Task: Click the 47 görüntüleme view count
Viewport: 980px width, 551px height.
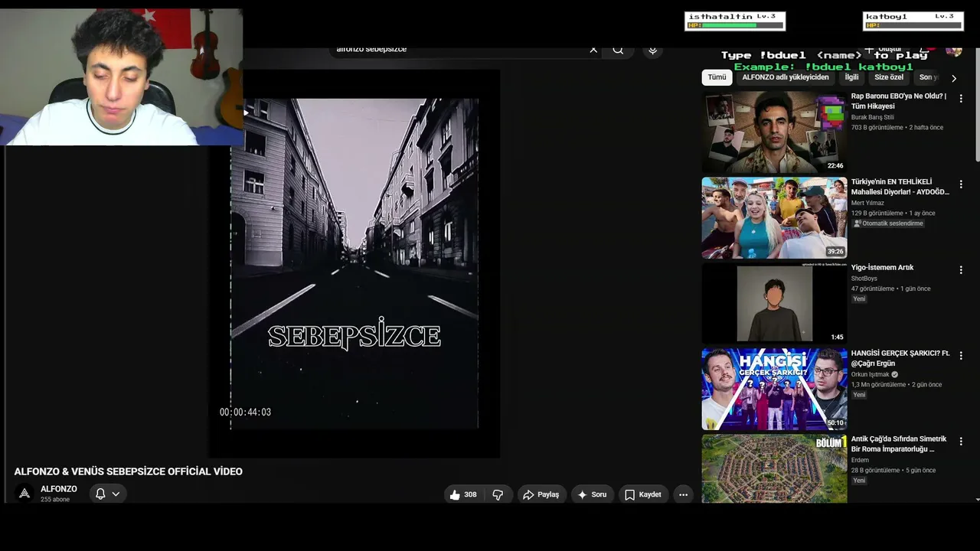Action: tap(873, 289)
